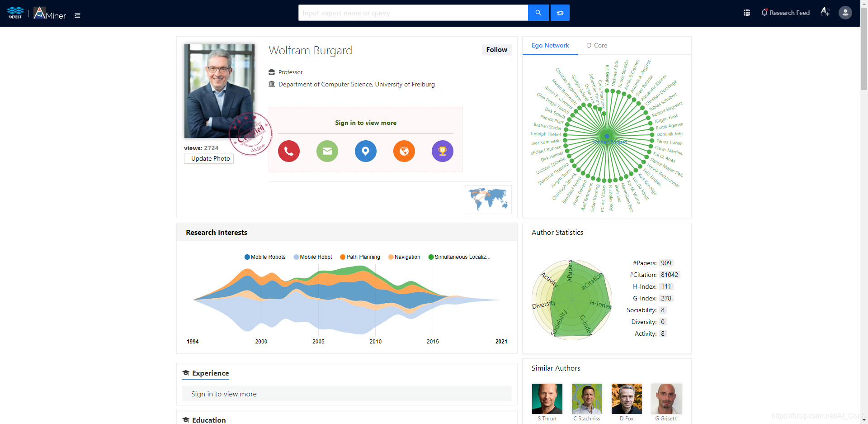The image size is (868, 424).
Task: Click the center Wolfram Burgard node in network
Action: (x=607, y=136)
